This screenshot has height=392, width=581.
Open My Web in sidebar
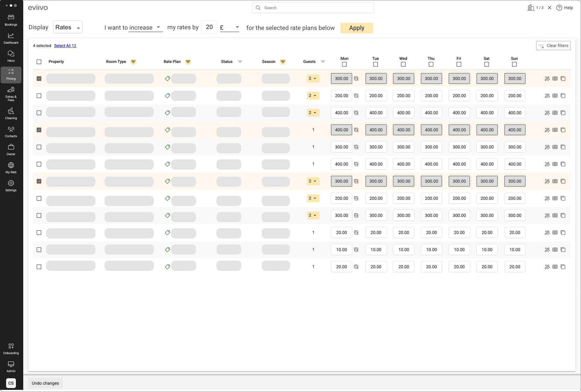(11, 168)
